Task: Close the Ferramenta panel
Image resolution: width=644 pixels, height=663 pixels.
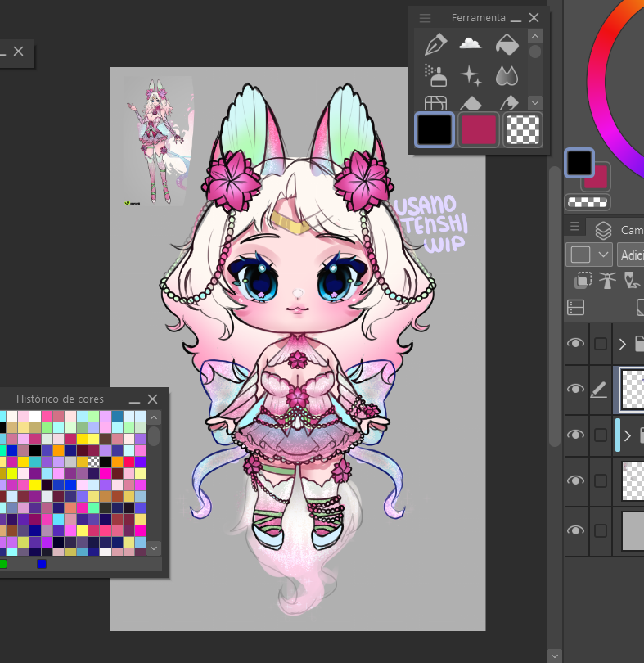Action: (x=534, y=18)
